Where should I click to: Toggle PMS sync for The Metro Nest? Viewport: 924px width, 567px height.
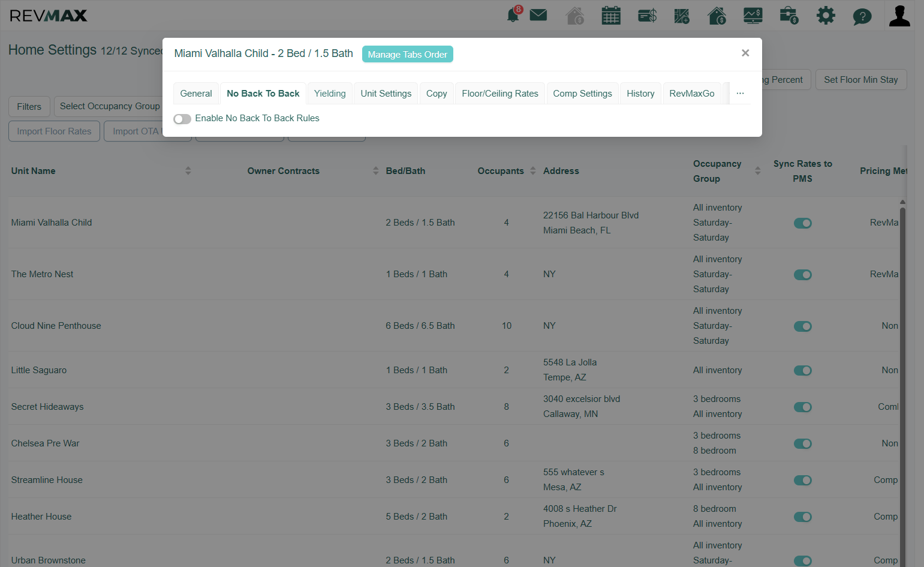tap(803, 275)
